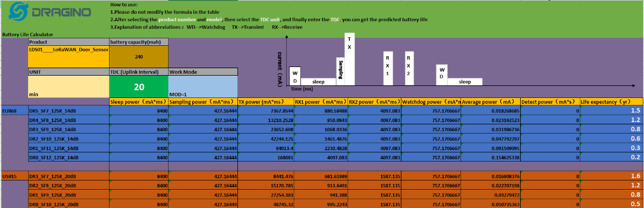Click the Sampling bar in the chart
The image size is (644, 208).
click(x=341, y=72)
